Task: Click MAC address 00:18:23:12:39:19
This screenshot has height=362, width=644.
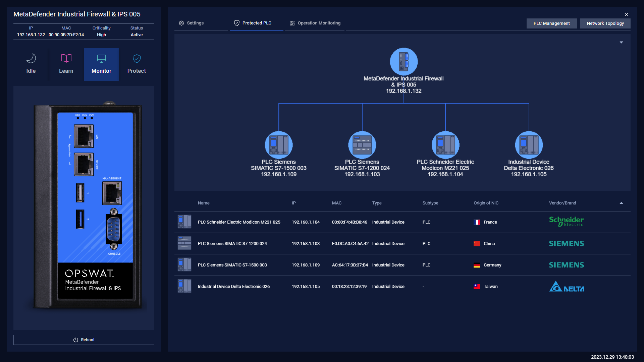Action: [349, 287]
